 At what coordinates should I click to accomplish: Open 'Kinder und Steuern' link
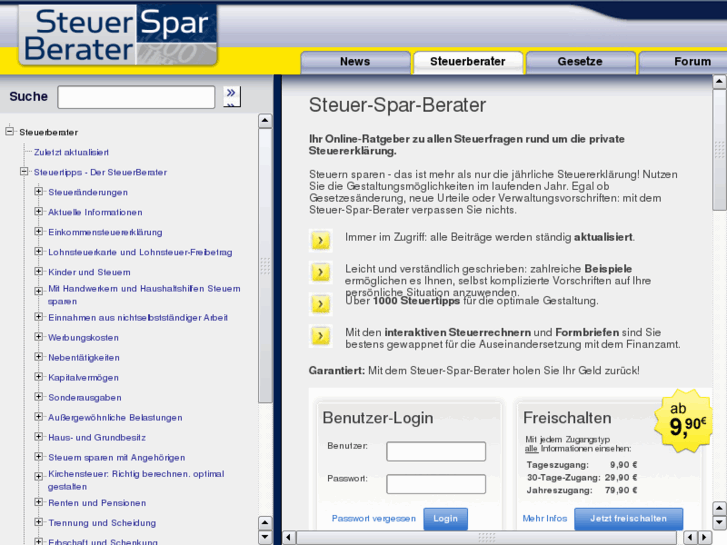pos(89,272)
